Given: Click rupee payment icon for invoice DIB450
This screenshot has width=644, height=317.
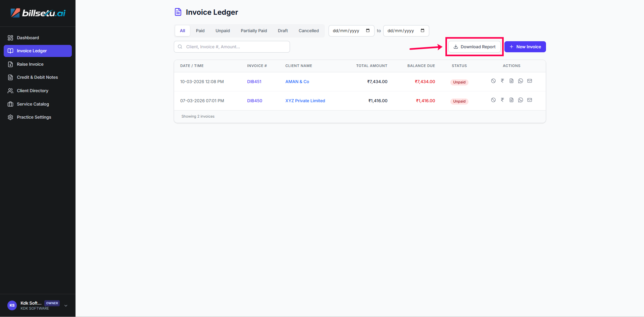Looking at the screenshot, I should pos(502,100).
